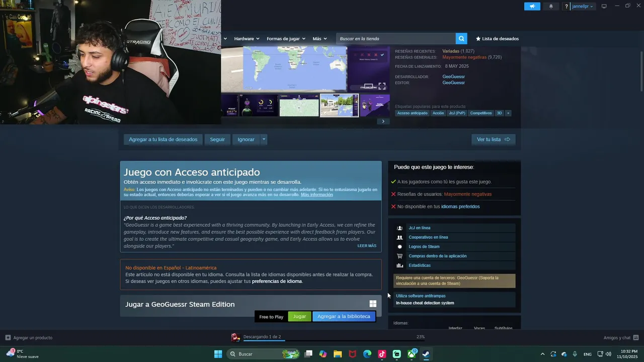Switch Steam to Big Picture mode icon

(x=604, y=6)
